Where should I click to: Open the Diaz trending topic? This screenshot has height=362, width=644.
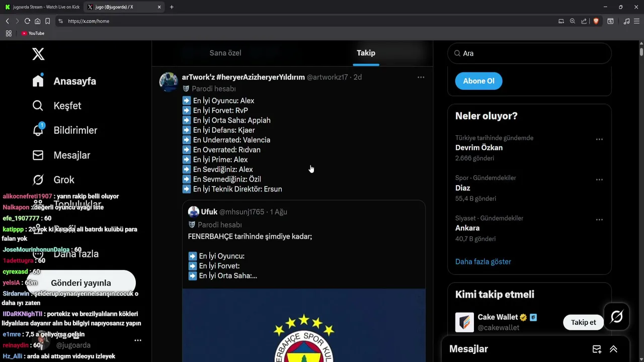pyautogui.click(x=462, y=188)
